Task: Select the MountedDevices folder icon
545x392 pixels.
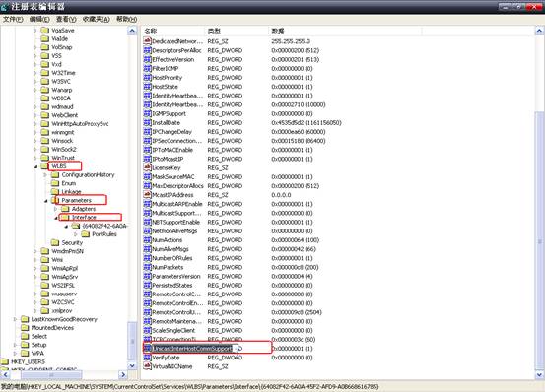Action: [25, 328]
